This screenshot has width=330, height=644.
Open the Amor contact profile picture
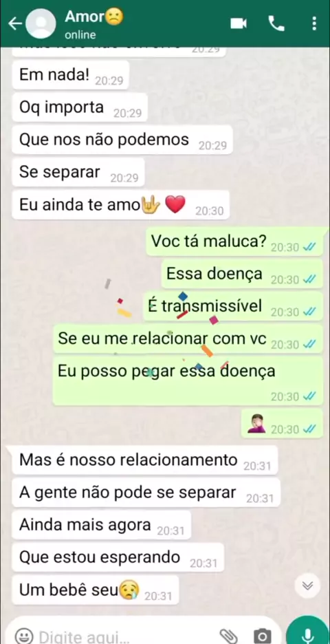[x=41, y=24]
